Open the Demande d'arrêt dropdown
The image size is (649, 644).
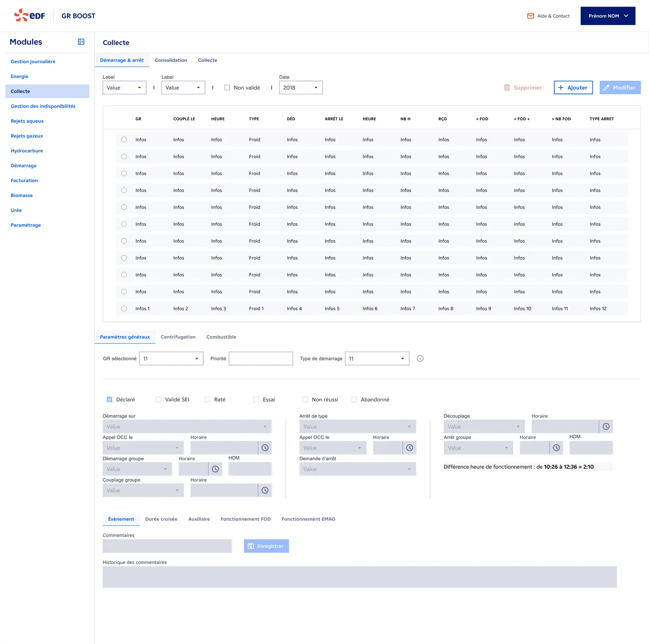357,469
